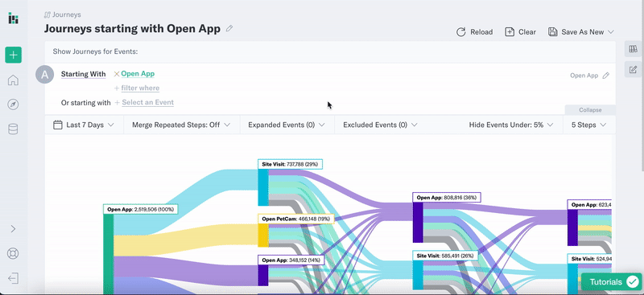Click the filter where link
The height and width of the screenshot is (295, 644).
tap(140, 88)
